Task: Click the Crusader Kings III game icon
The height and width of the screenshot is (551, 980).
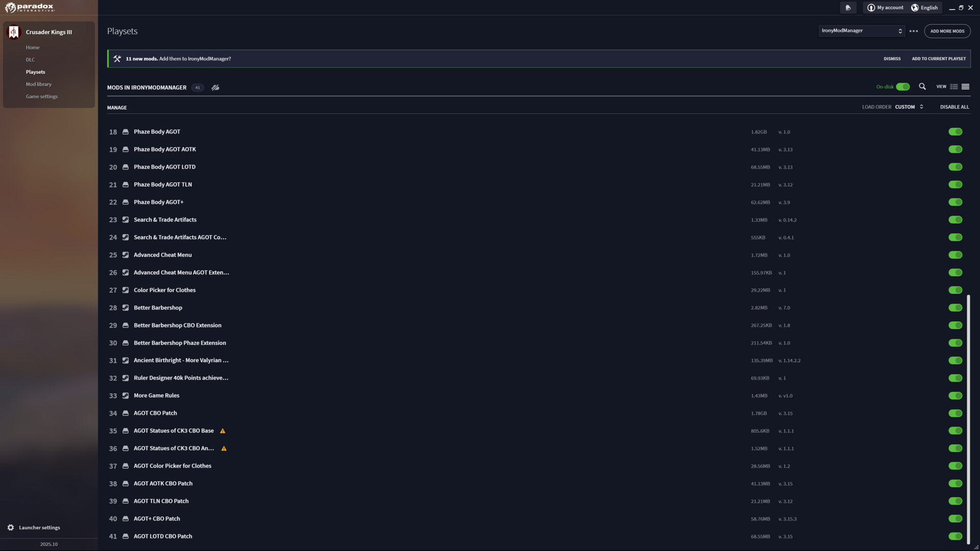Action: pyautogui.click(x=14, y=32)
